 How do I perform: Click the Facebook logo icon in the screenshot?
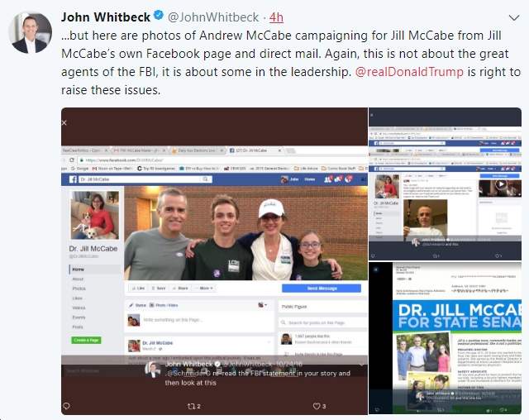click(x=73, y=179)
